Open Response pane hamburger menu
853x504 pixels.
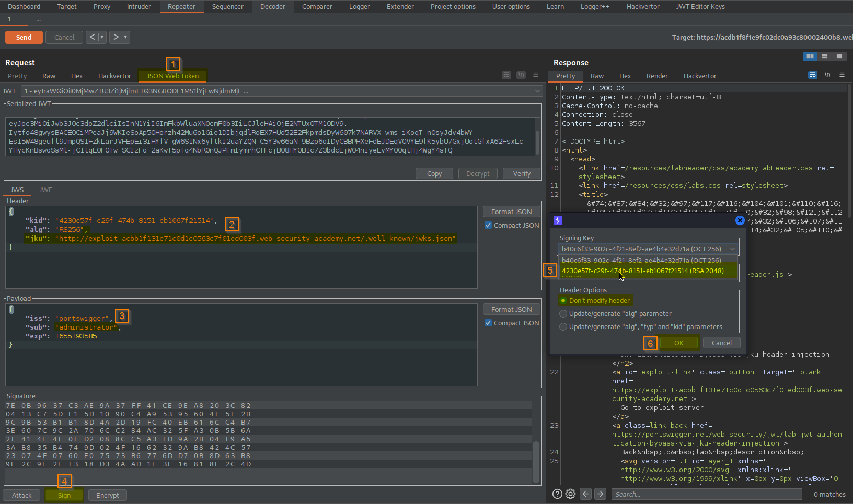(842, 75)
